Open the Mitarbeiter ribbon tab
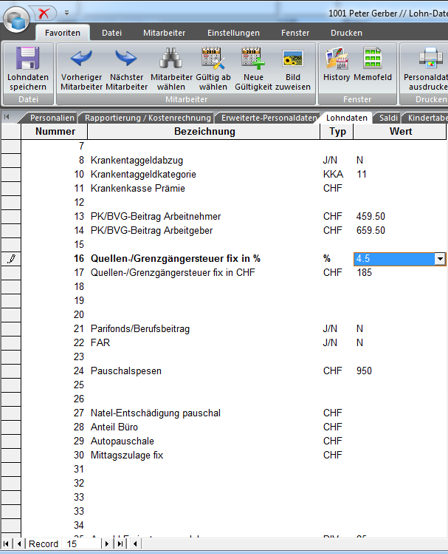 pos(164,33)
